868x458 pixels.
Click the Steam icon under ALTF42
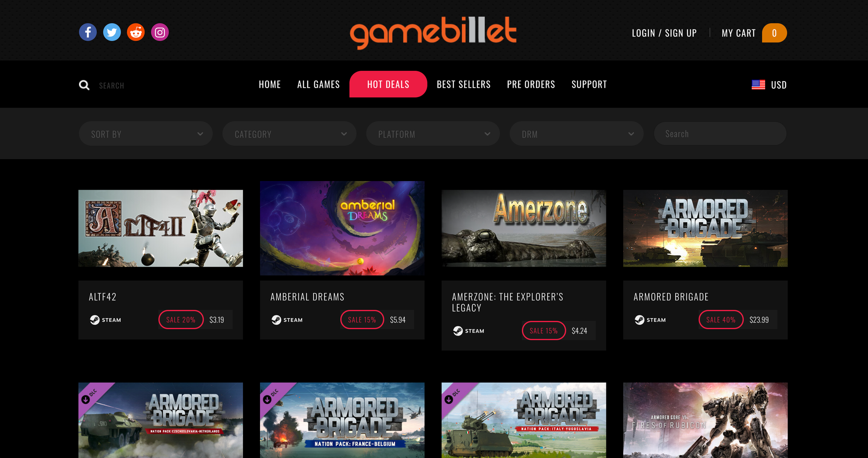click(x=95, y=320)
